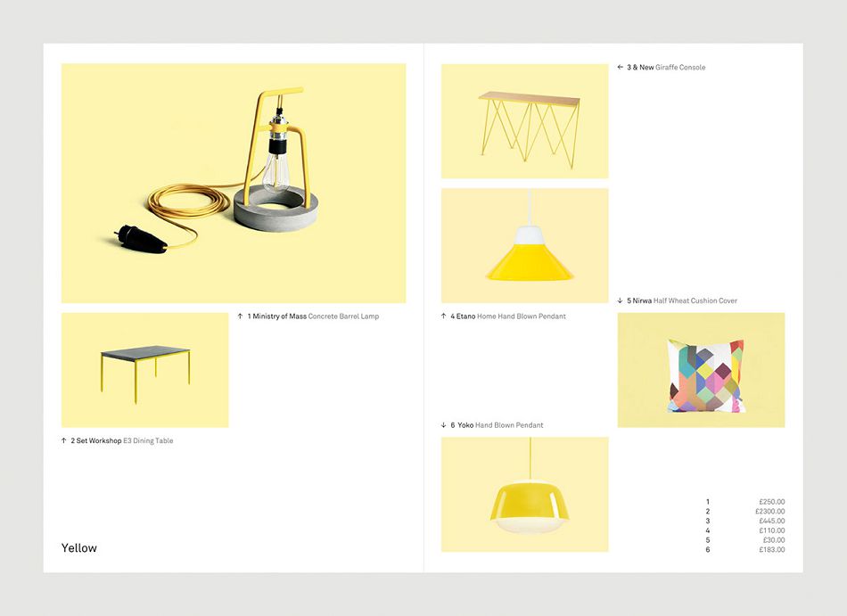Select the £2300.00 price entry
847x616 pixels.
(769, 512)
